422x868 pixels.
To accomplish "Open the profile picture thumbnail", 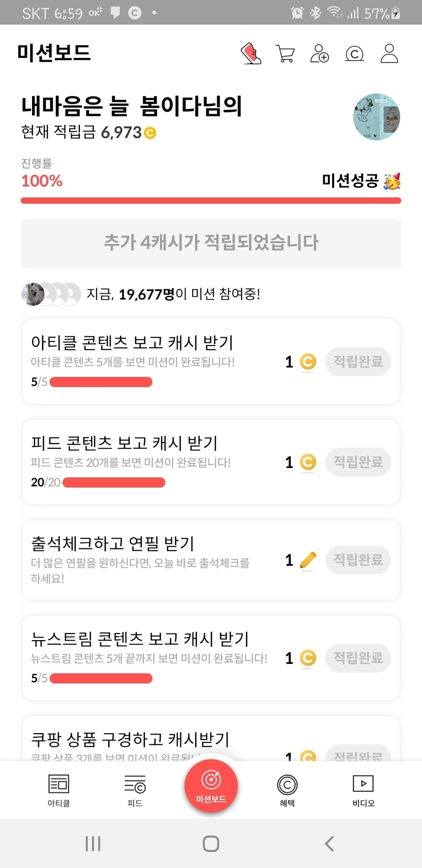I will [377, 117].
